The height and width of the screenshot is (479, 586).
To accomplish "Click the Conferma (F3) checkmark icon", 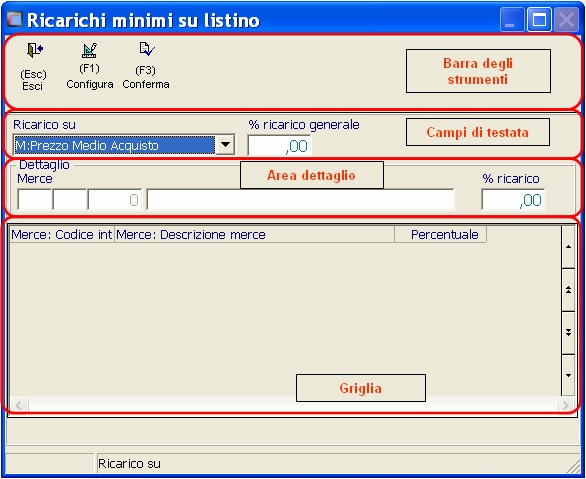I will click(147, 49).
